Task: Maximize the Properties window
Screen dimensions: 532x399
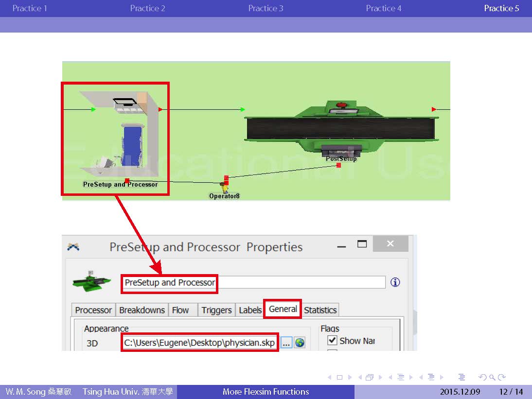Action: click(x=362, y=244)
